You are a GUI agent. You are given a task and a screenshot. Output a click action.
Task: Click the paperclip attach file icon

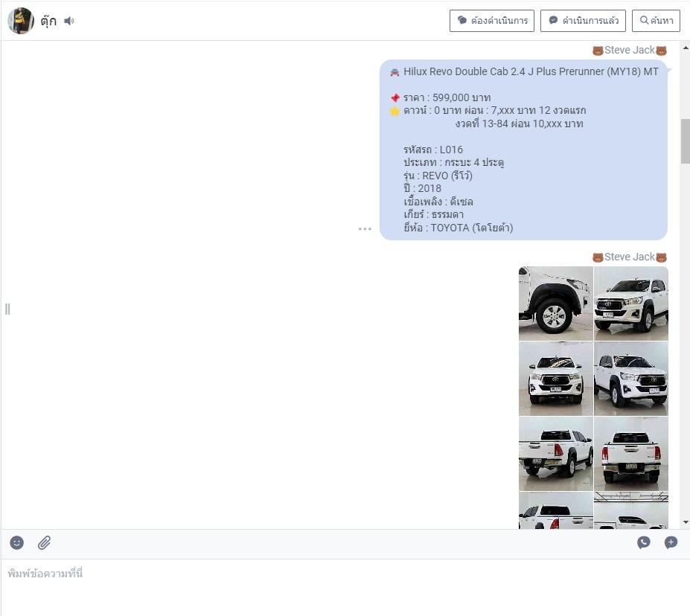(44, 542)
